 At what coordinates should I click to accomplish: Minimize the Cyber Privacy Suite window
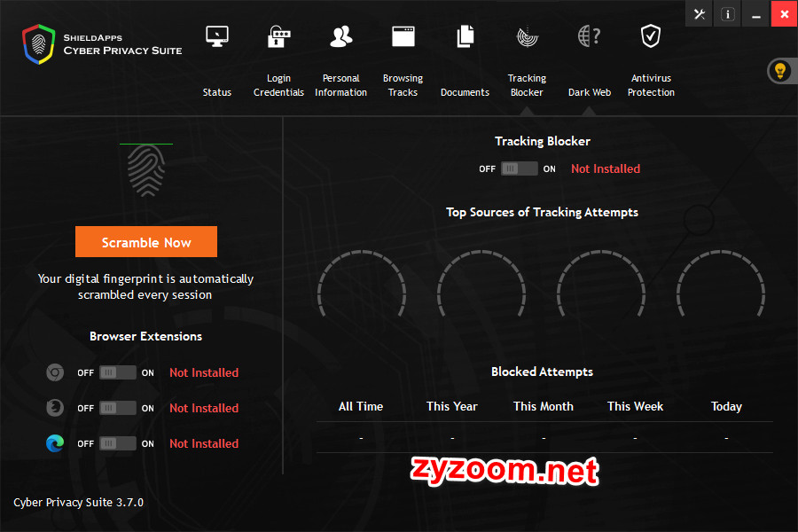pyautogui.click(x=756, y=14)
